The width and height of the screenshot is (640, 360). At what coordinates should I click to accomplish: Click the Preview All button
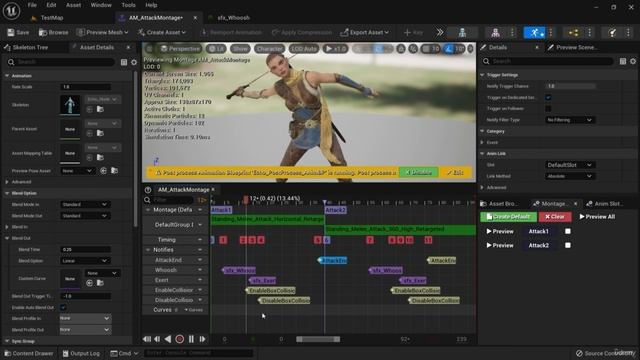597,216
